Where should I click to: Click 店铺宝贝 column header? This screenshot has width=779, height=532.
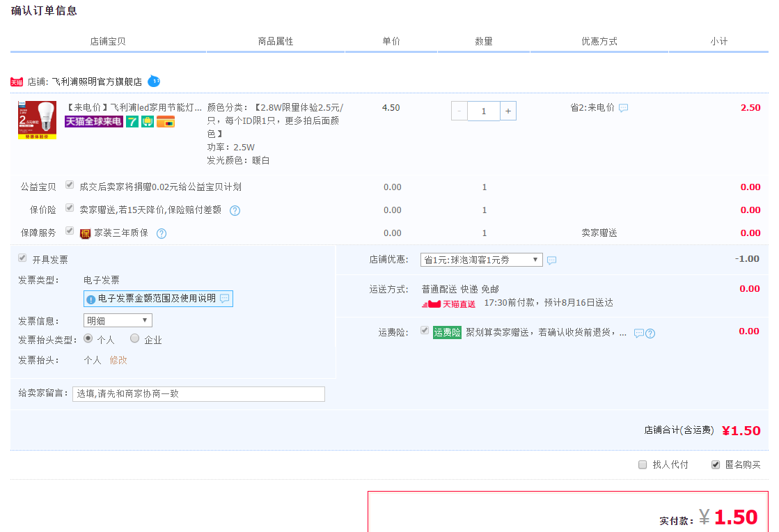(108, 41)
